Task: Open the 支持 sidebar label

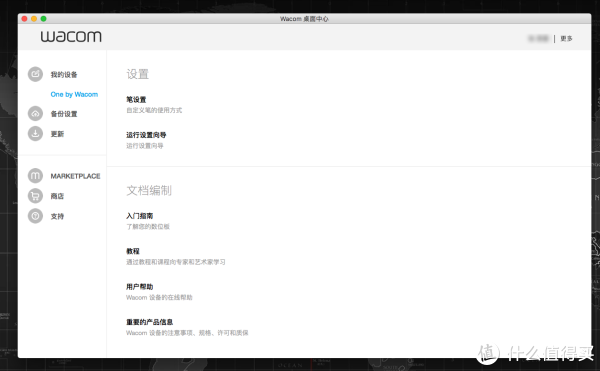Action: click(x=57, y=216)
